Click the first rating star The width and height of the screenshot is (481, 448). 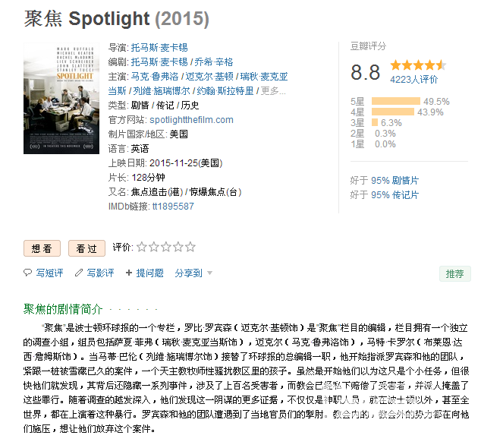point(142,247)
